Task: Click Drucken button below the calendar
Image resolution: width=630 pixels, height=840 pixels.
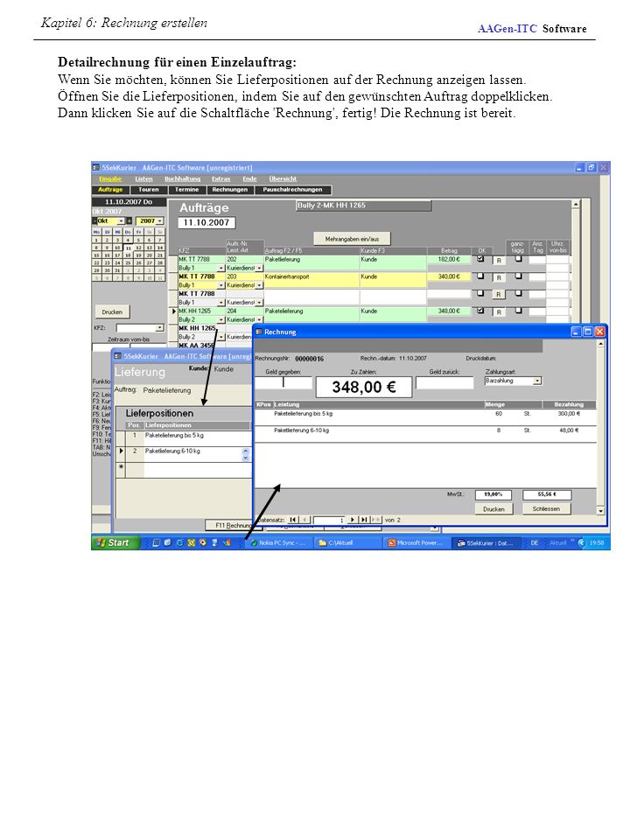Action: point(112,311)
